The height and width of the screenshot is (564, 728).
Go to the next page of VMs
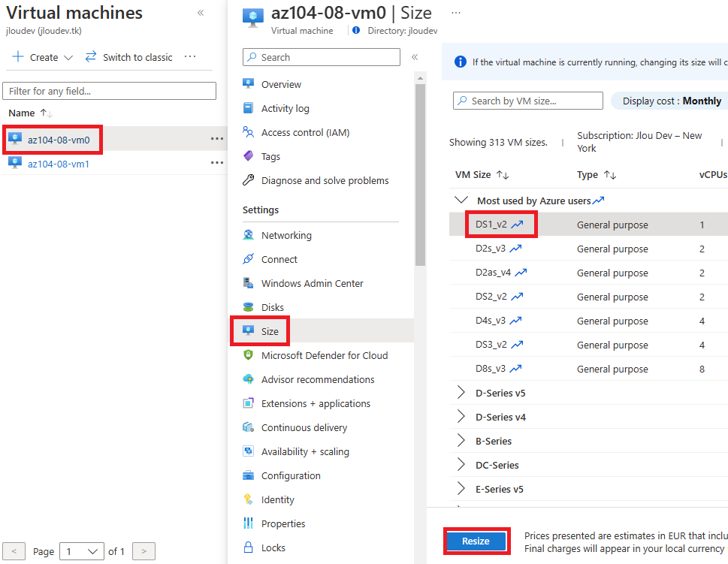(144, 551)
